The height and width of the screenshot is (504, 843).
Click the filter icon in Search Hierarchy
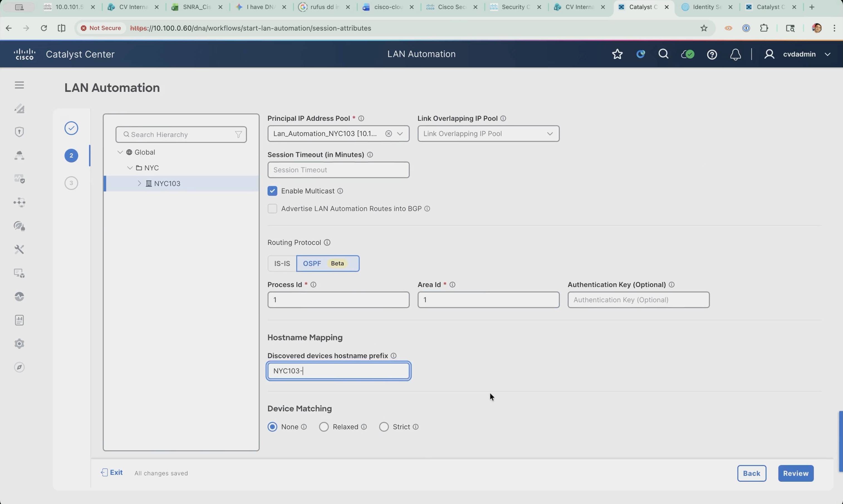coord(238,134)
